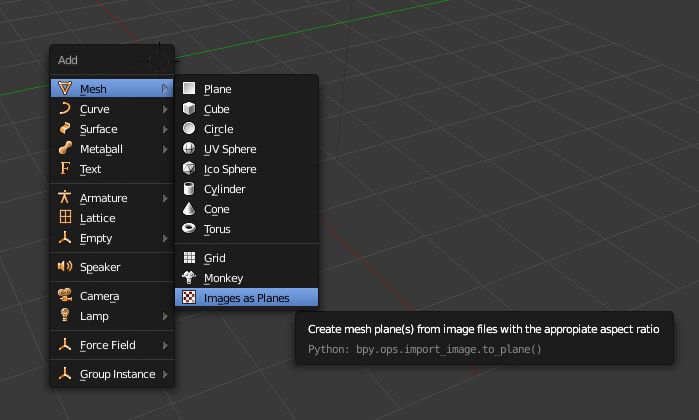Click the Curve icon in Add menu
Image resolution: width=699 pixels, height=420 pixels.
(x=65, y=108)
